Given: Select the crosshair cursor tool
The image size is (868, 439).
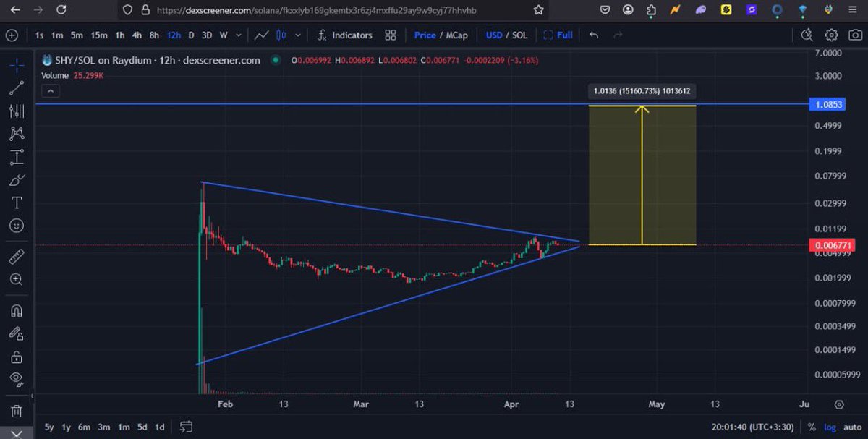Looking at the screenshot, I should pos(17,65).
